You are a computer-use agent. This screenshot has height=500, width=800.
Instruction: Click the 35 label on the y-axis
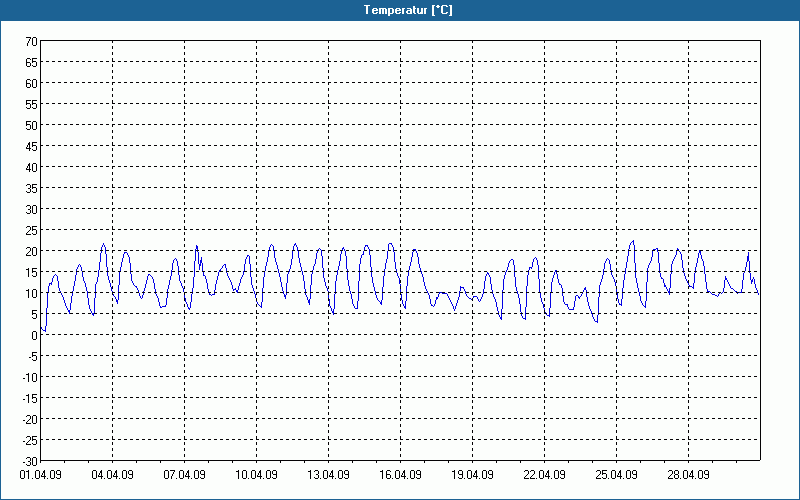coord(32,188)
